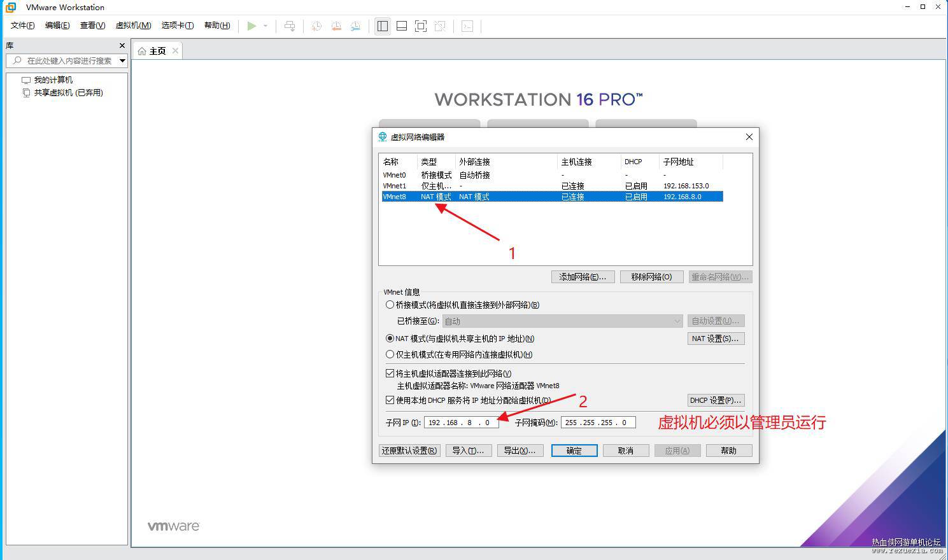Toggle the thumbnail bar view icon
Screen dimensions: 948x560
coord(402,26)
